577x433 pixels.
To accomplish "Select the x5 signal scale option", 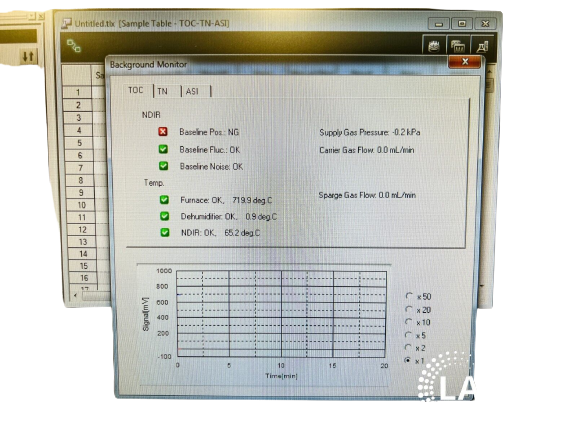I will point(408,335).
